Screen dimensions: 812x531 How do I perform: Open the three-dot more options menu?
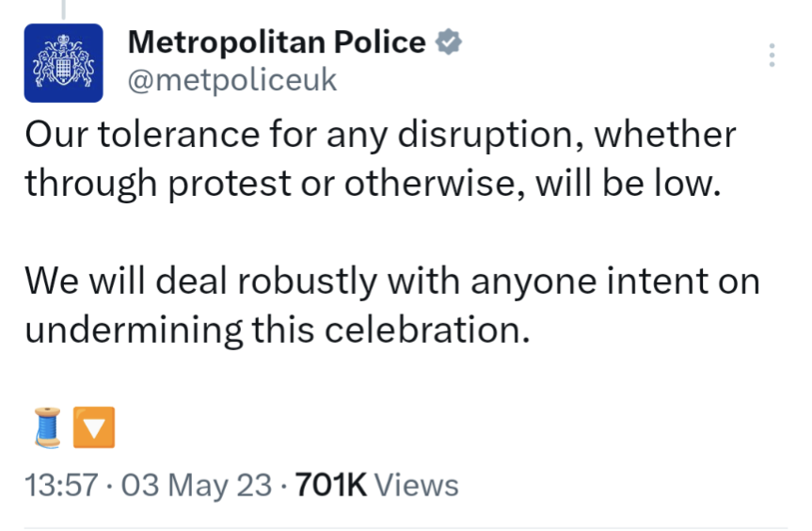[x=772, y=56]
